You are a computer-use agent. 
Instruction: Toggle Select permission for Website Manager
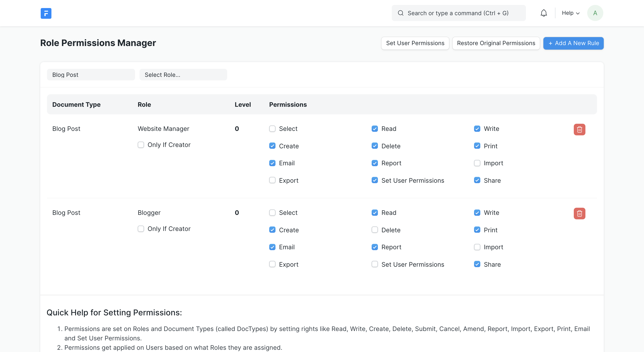tap(272, 129)
